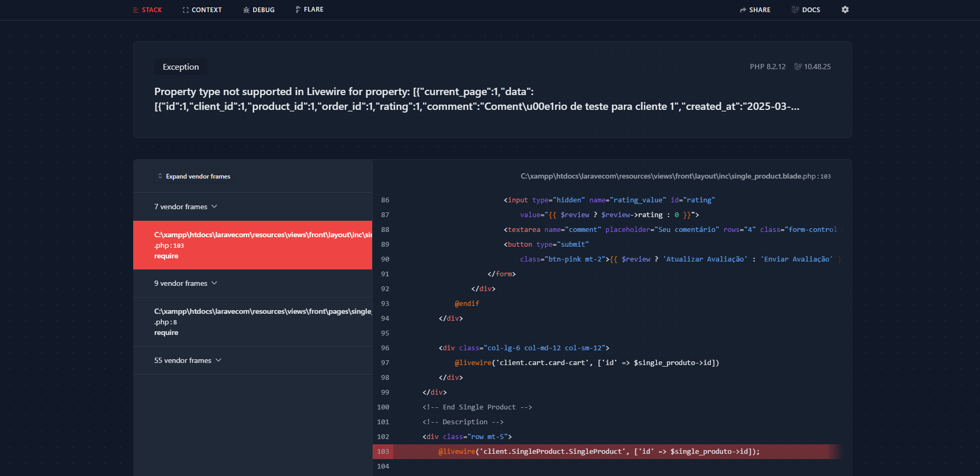Expand the 55 vendor frames group
This screenshot has height=476, width=980.
188,360
